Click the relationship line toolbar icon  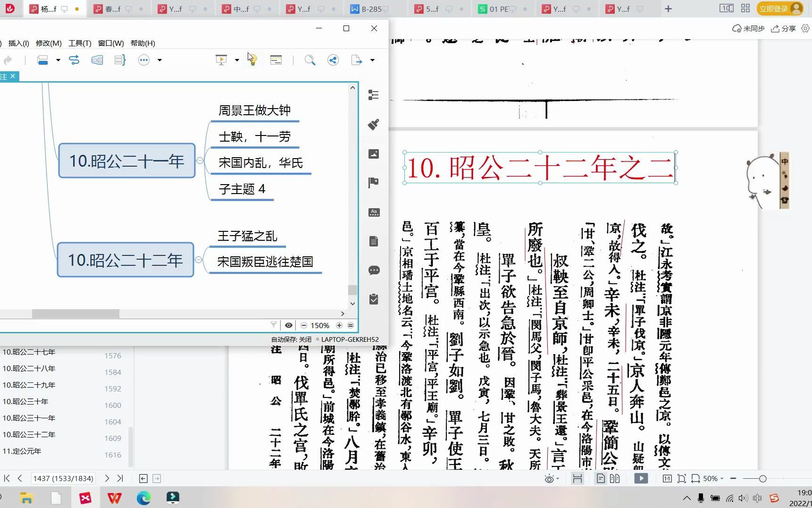pos(74,60)
